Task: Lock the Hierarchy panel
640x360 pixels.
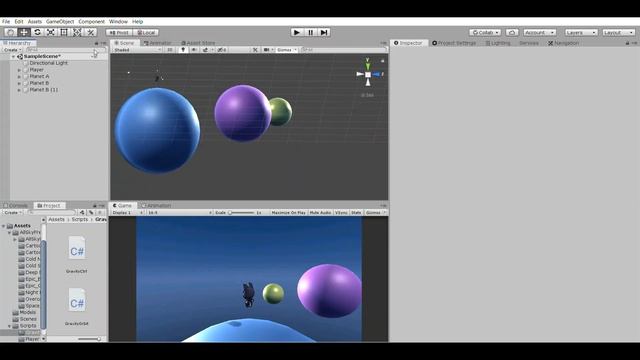Action: coord(97,43)
